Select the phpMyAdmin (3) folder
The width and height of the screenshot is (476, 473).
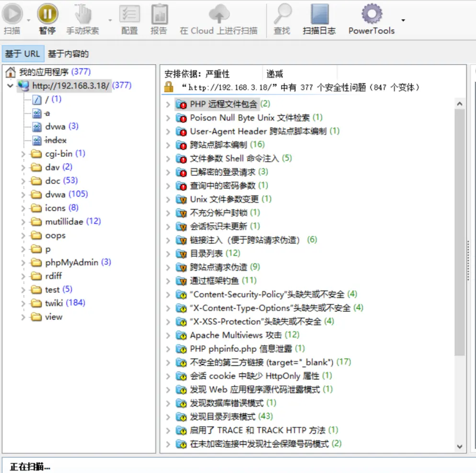click(78, 262)
